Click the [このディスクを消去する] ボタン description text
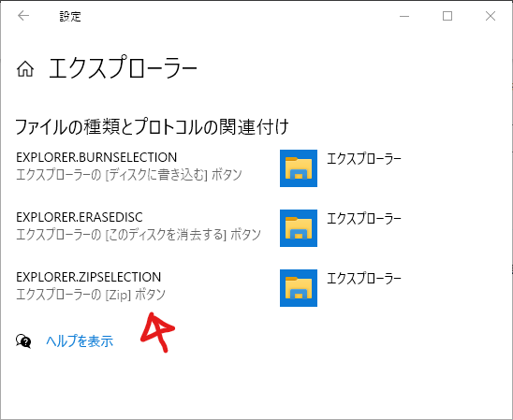Image resolution: width=513 pixels, height=420 pixels. (x=183, y=235)
